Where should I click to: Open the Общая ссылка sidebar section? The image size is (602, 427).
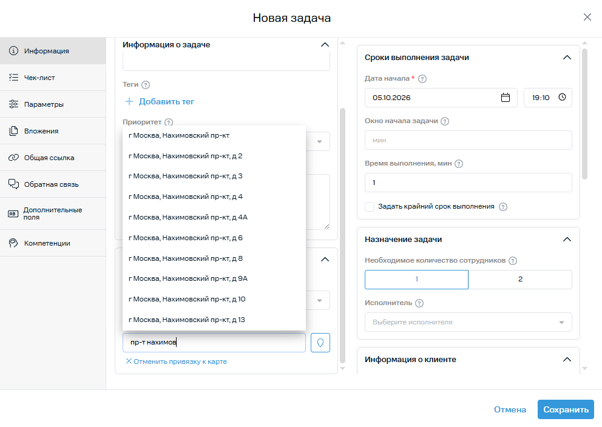pyautogui.click(x=53, y=157)
